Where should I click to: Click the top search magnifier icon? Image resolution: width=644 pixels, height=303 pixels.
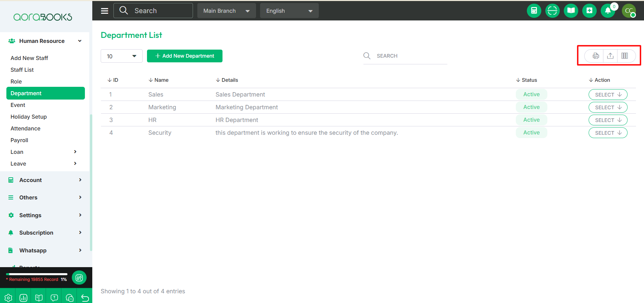[x=123, y=10]
